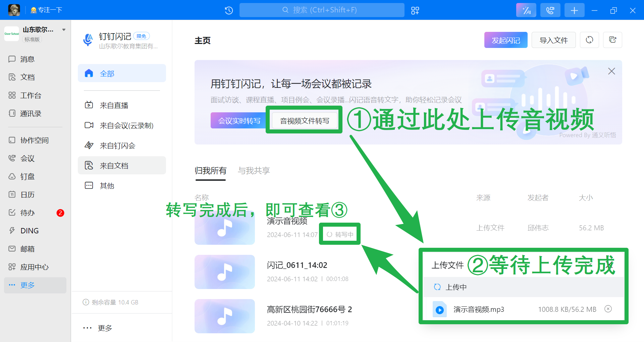The image size is (644, 342).
Task: Click the 56.2 MB size cell
Action: [591, 228]
